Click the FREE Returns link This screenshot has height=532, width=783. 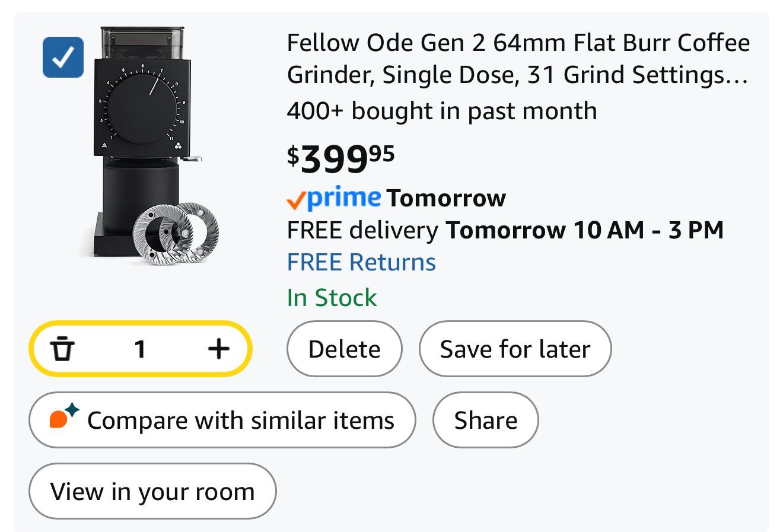[361, 262]
